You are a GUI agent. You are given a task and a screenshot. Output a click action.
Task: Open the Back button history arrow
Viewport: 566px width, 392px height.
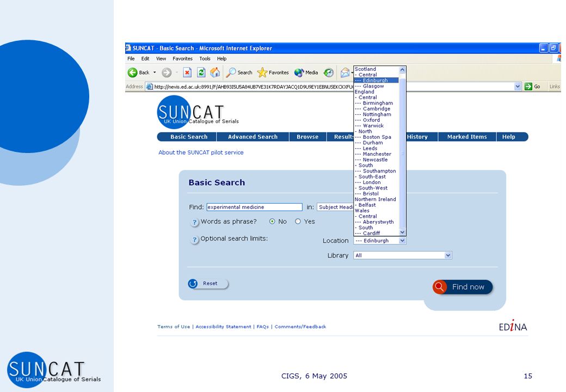155,72
